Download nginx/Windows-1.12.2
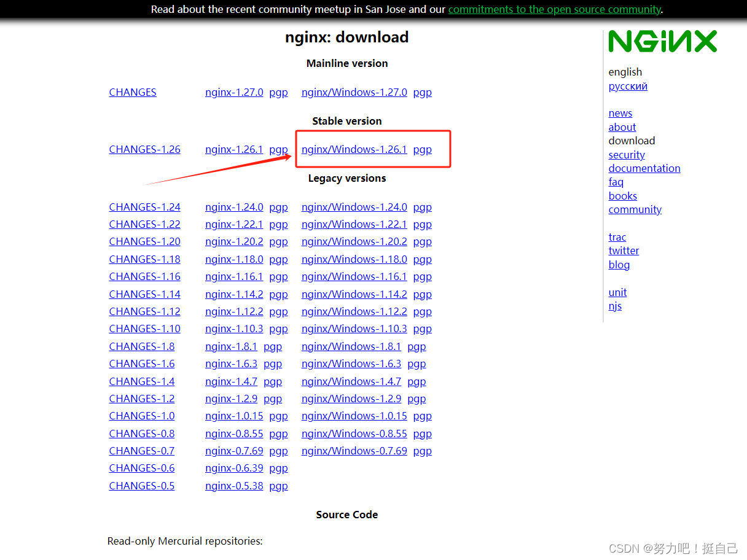This screenshot has height=560, width=747. pos(354,311)
